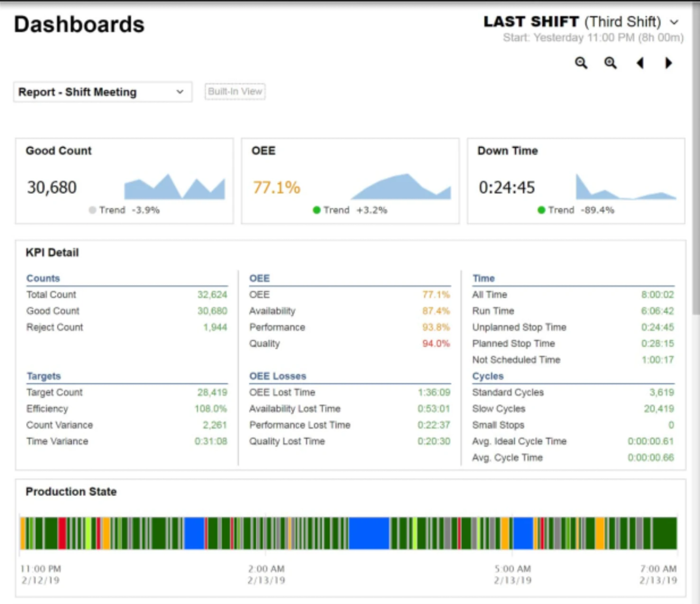Image resolution: width=700 pixels, height=604 pixels.
Task: Click the OEE section heading in KPI Detail
Action: click(x=259, y=278)
